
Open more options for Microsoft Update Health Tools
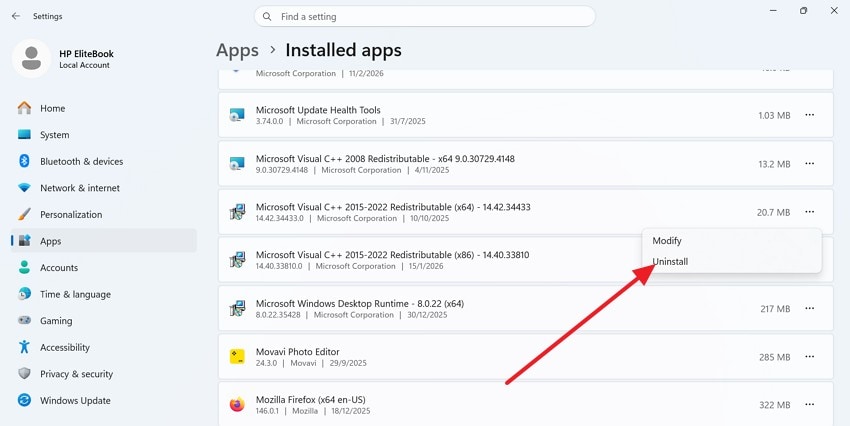[x=809, y=115]
